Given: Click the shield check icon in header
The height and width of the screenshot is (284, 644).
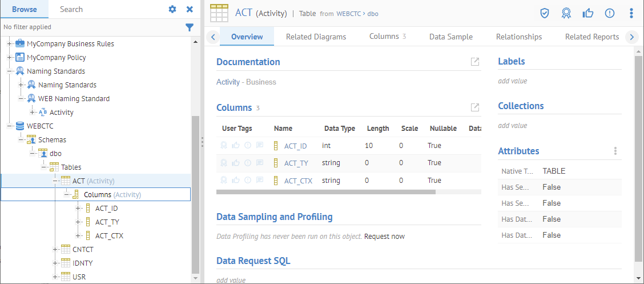Looking at the screenshot, I should click(x=545, y=13).
